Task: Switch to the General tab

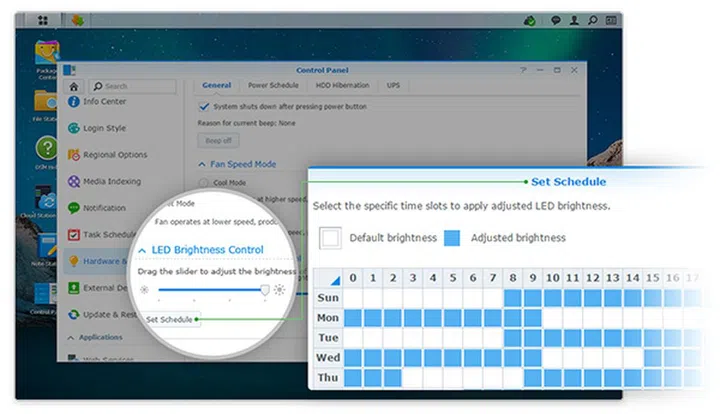Action: [x=217, y=85]
